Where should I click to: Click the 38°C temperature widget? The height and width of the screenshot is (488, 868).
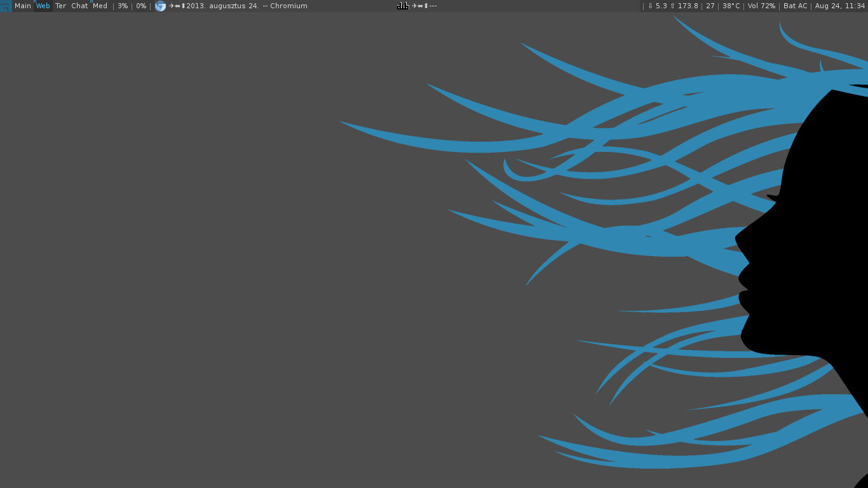coord(731,6)
